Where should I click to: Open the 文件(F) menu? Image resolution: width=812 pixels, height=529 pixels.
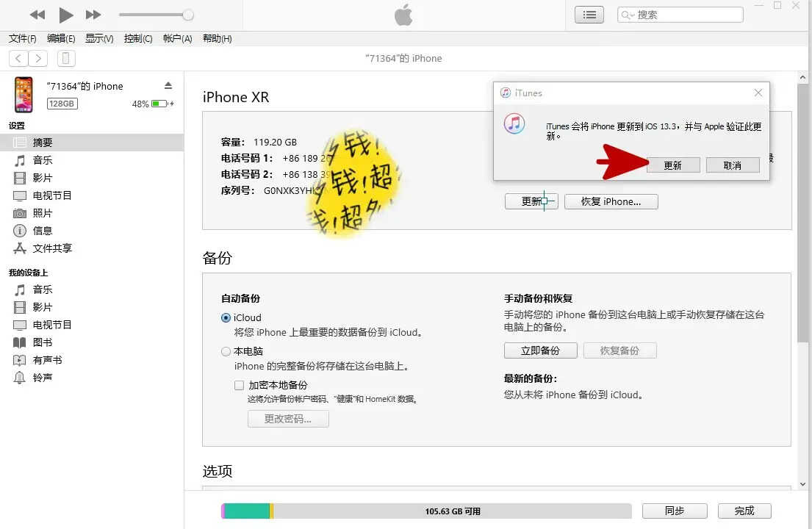(23, 38)
